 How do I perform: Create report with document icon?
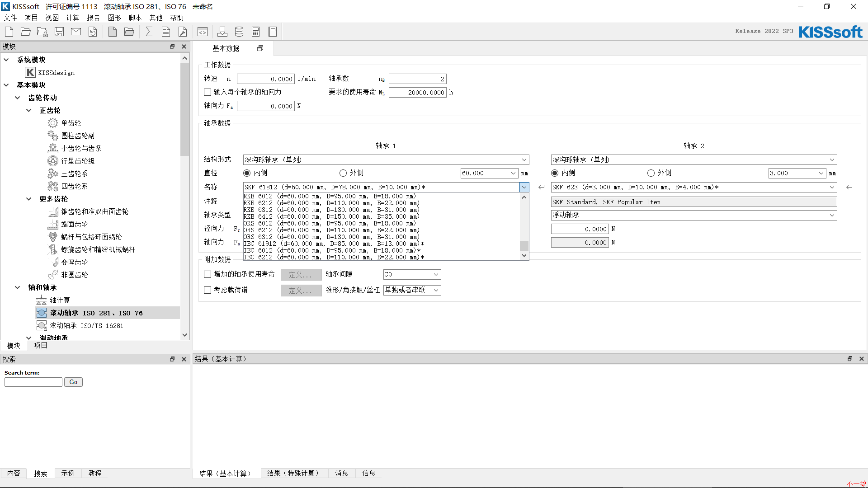pos(166,32)
